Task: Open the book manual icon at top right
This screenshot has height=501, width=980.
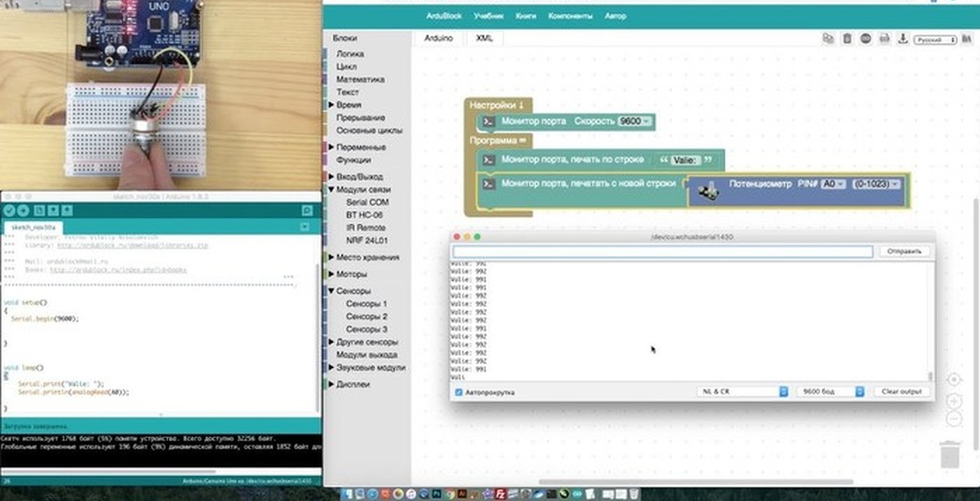Action: tap(966, 37)
